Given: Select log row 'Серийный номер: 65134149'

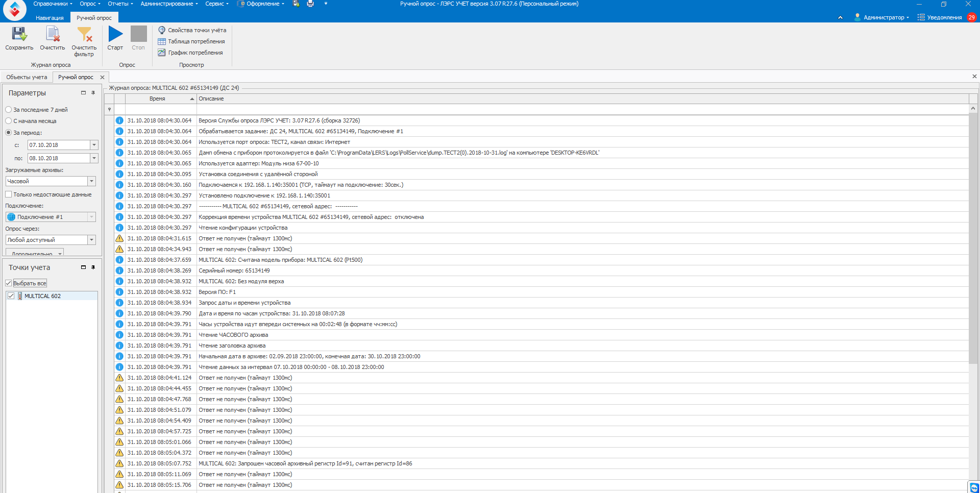Looking at the screenshot, I should (x=542, y=270).
